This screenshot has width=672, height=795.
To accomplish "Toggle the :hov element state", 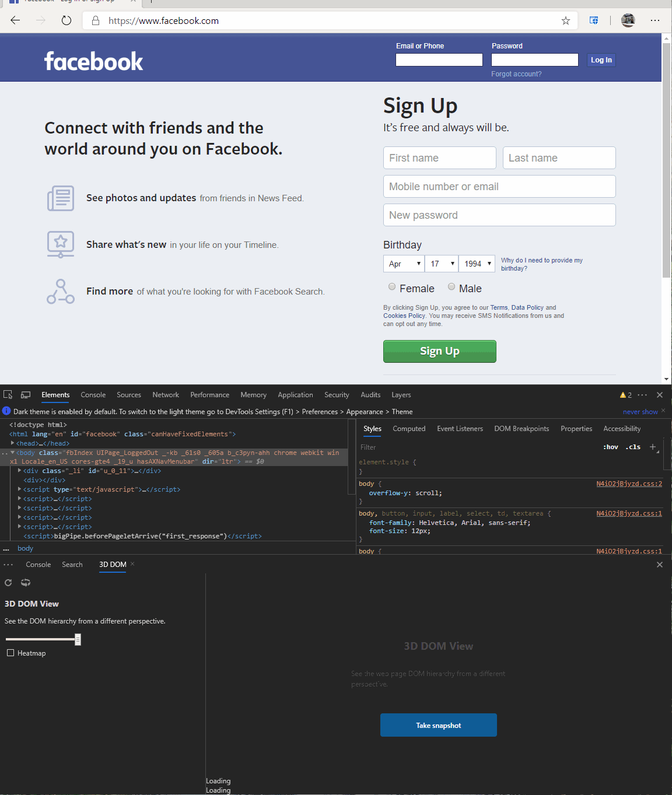I will pos(611,447).
